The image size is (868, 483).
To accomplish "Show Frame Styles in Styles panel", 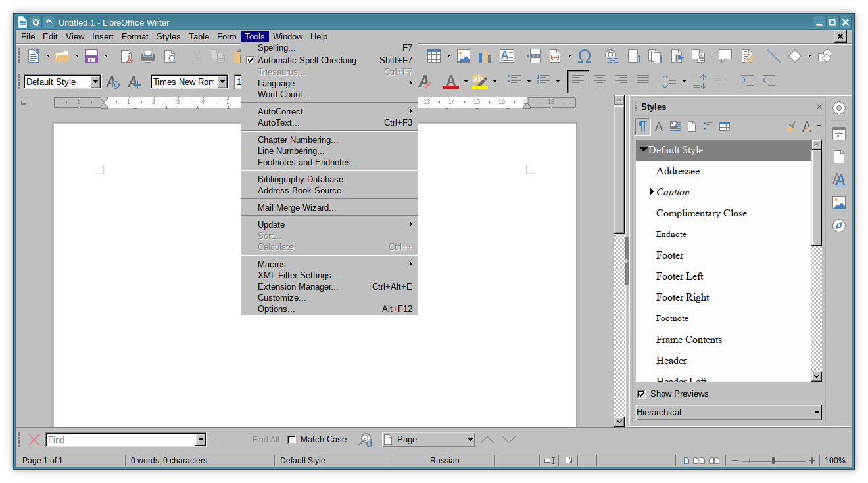I will point(675,126).
